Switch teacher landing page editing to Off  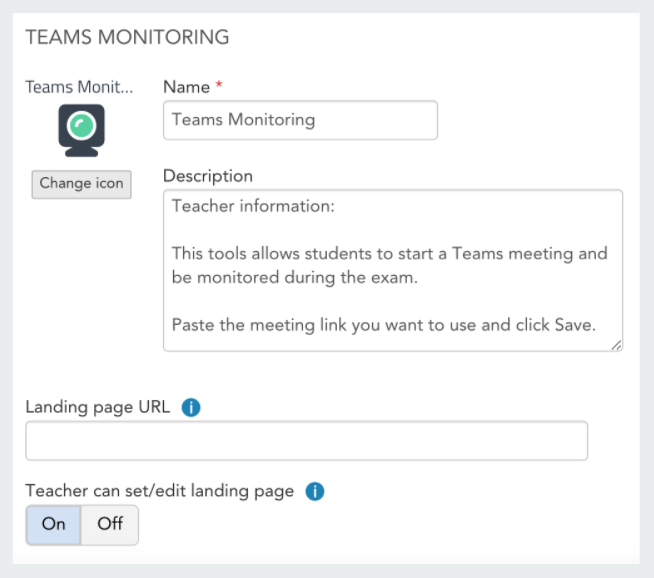[x=110, y=525]
